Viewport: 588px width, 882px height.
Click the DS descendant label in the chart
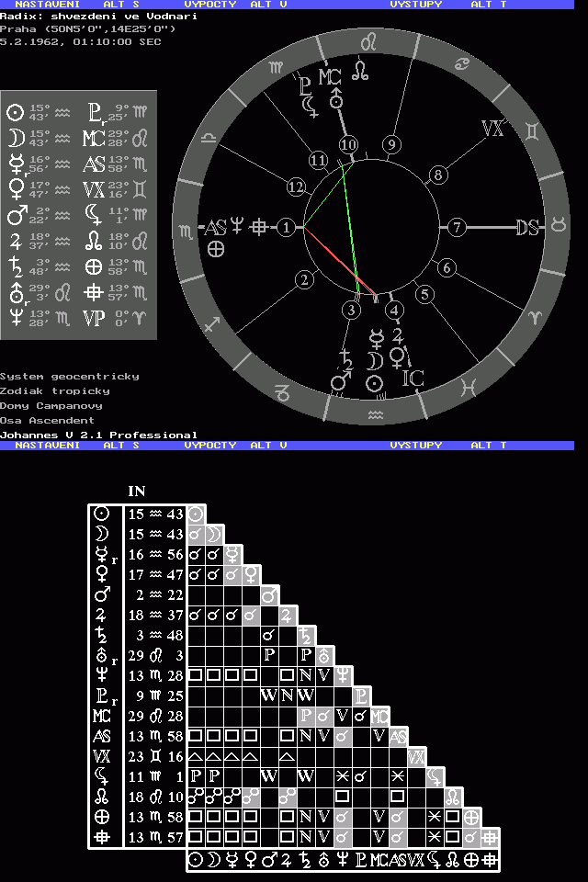pos(527,227)
